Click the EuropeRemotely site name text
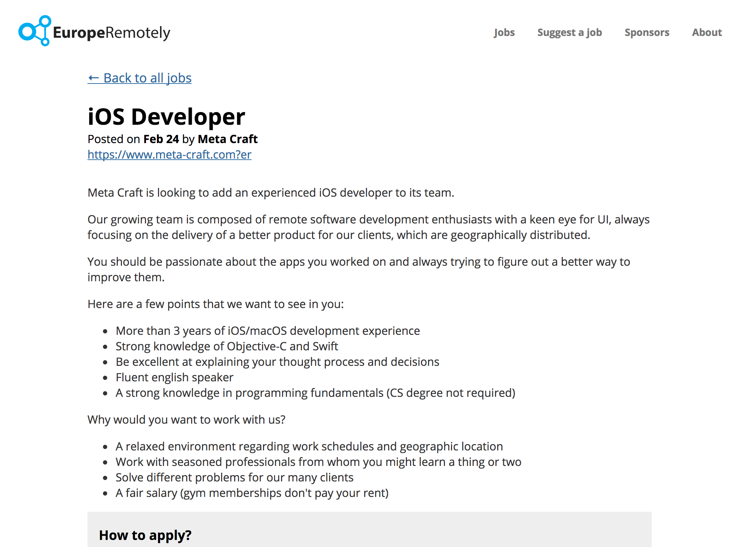The width and height of the screenshot is (756, 547). [x=111, y=32]
